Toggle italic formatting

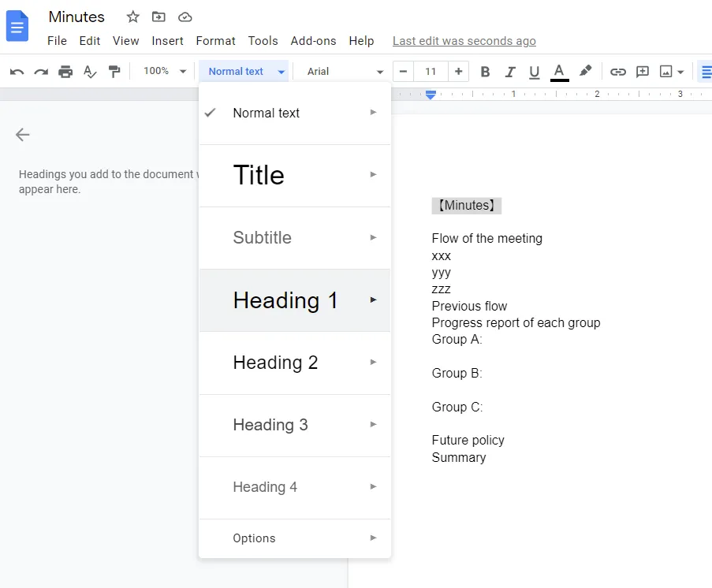pyautogui.click(x=509, y=72)
